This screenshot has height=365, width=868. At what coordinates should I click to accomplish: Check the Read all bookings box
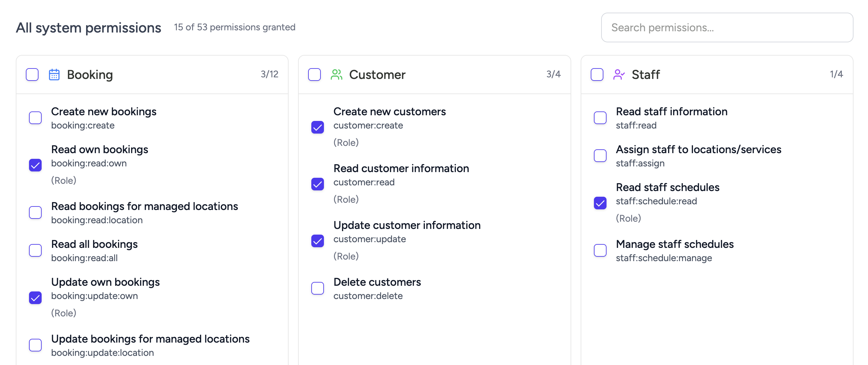(x=35, y=251)
